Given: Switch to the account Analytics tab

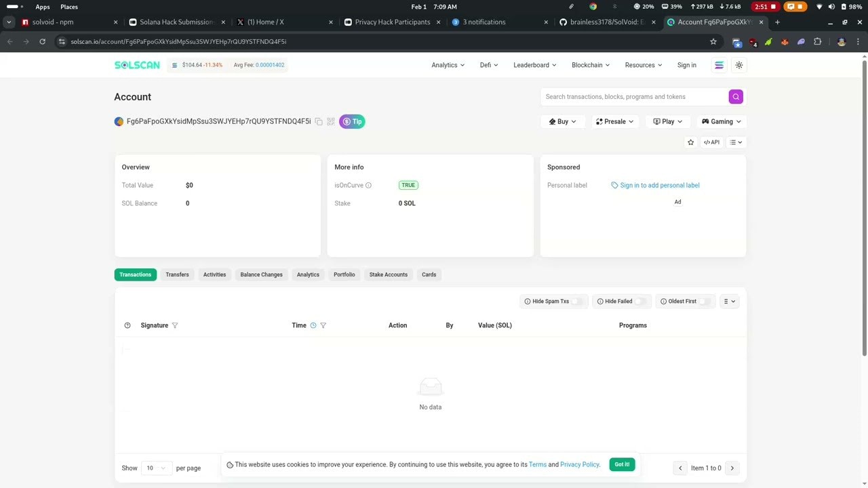Looking at the screenshot, I should click(308, 274).
